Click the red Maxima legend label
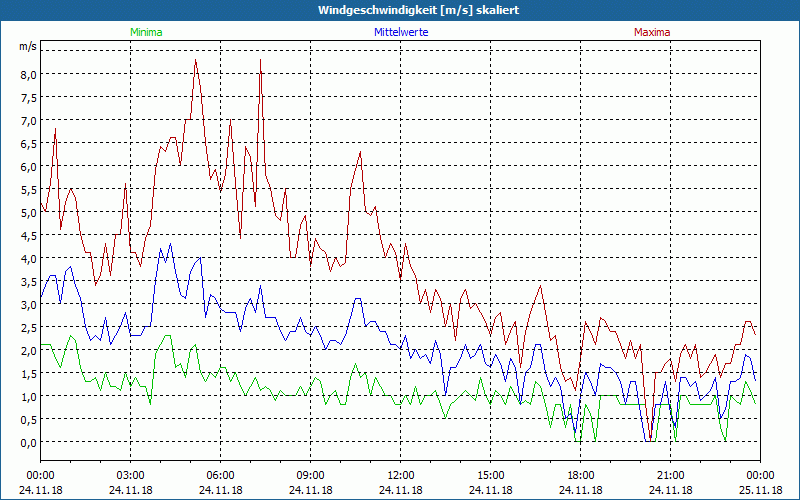Screen dimensions: 800x500 (x=652, y=32)
